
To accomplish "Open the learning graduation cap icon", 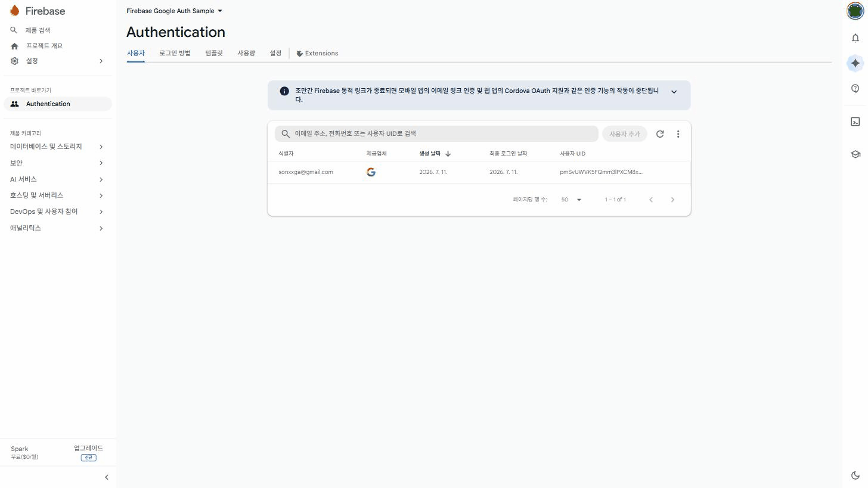I will (855, 154).
